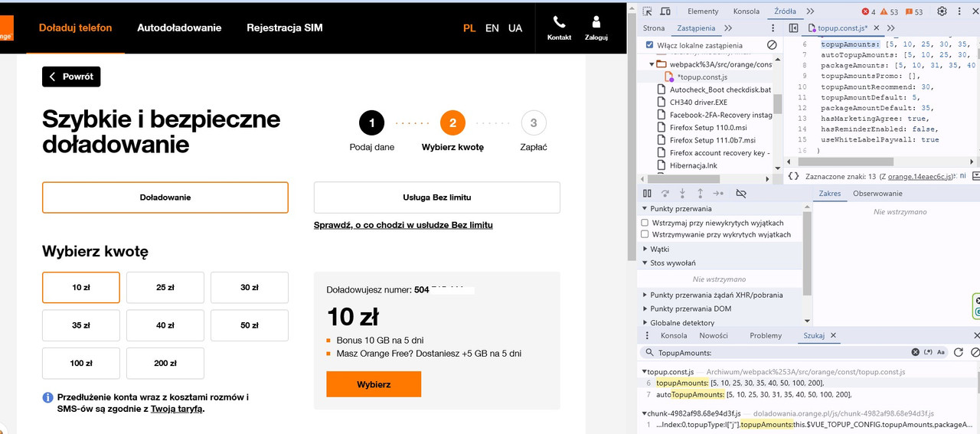This screenshot has height=434, width=980.
Task: Open drawer three-dot menu beside Konsola
Action: [648, 335]
